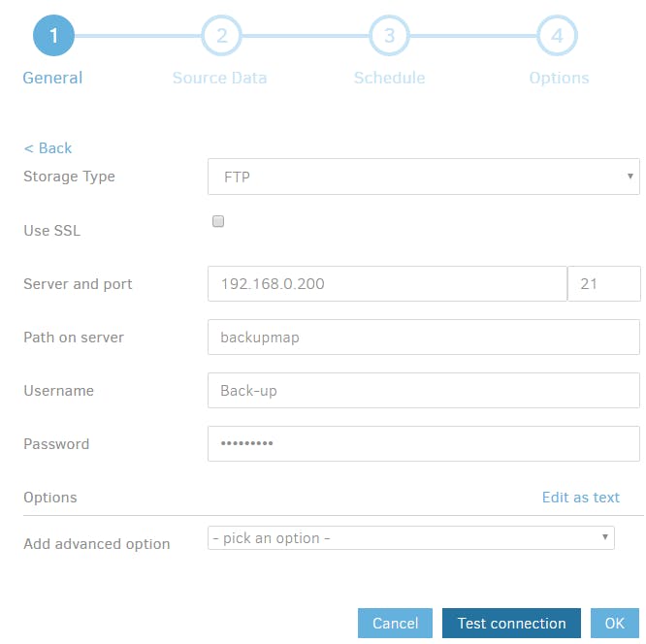Viewport: 646px width, 644px height.
Task: Confirm with the OK button
Action: pos(614,623)
